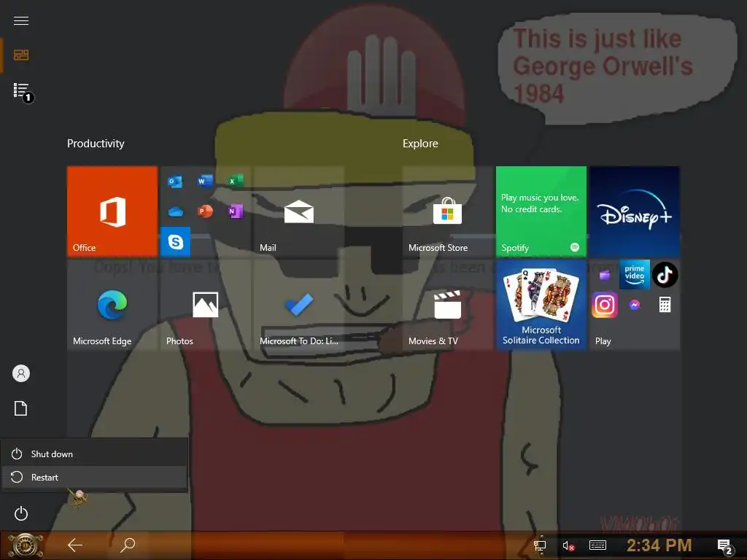Open the hamburger menu at top left

click(21, 20)
